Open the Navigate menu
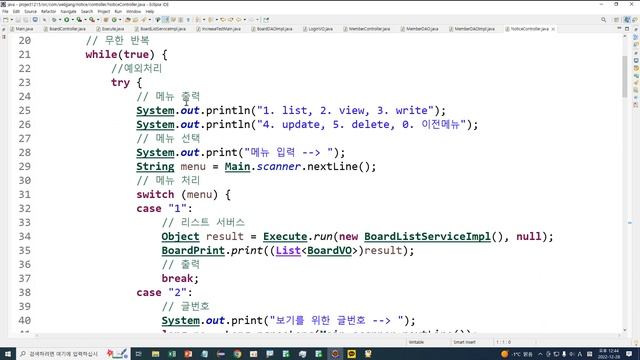Viewport: 640px width, 360px height. [68, 11]
